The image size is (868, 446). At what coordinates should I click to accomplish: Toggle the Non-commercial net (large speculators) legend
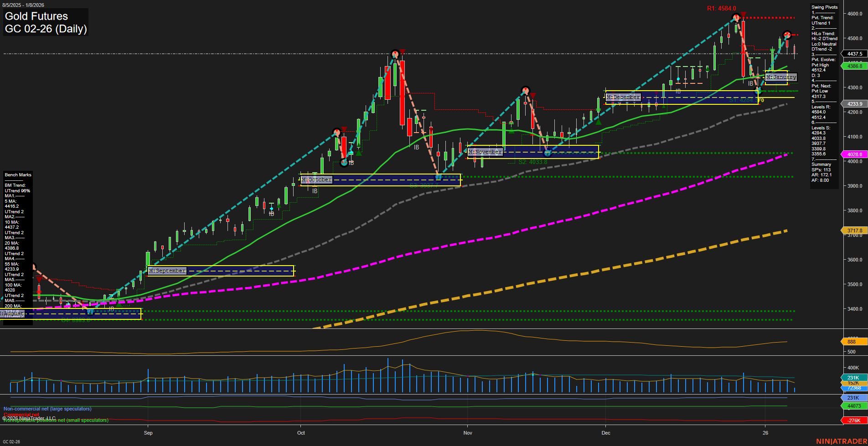47,409
